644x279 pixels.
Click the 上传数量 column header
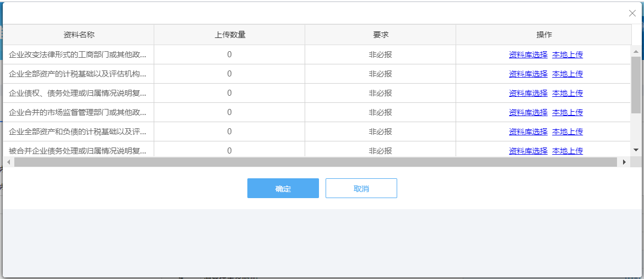(230, 35)
